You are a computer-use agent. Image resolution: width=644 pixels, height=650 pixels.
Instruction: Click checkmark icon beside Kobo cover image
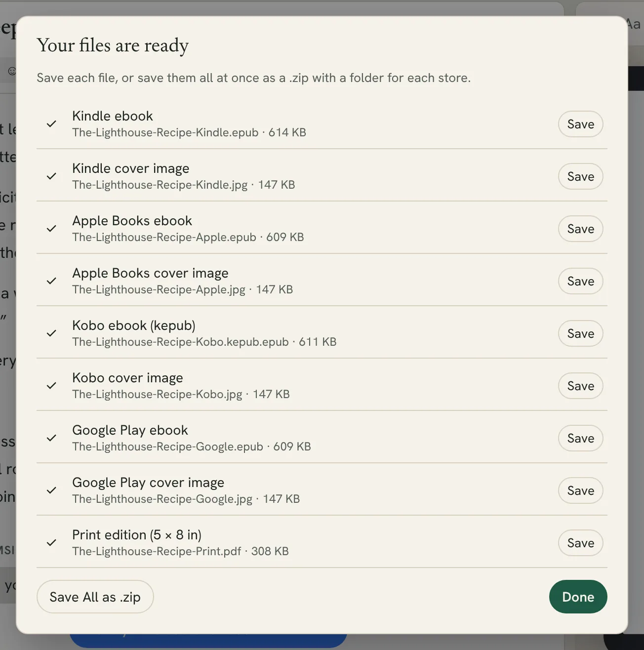point(51,386)
